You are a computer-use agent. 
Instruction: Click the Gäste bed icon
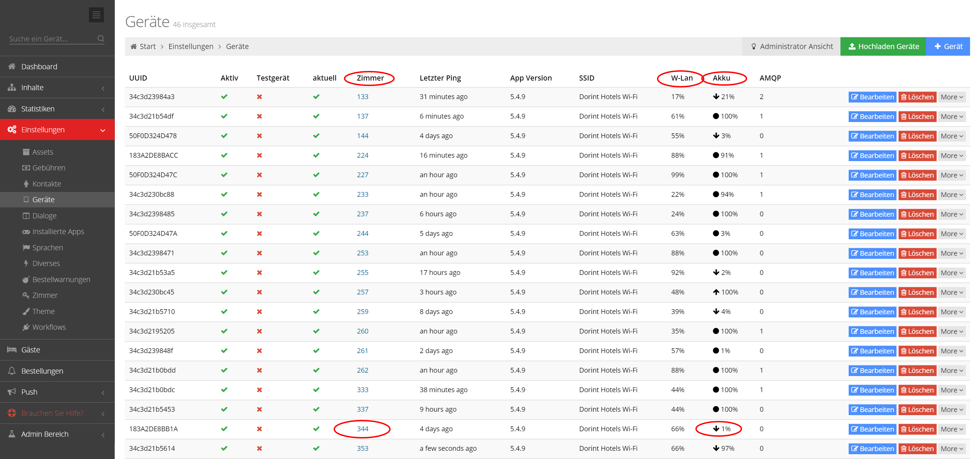pyautogui.click(x=12, y=350)
